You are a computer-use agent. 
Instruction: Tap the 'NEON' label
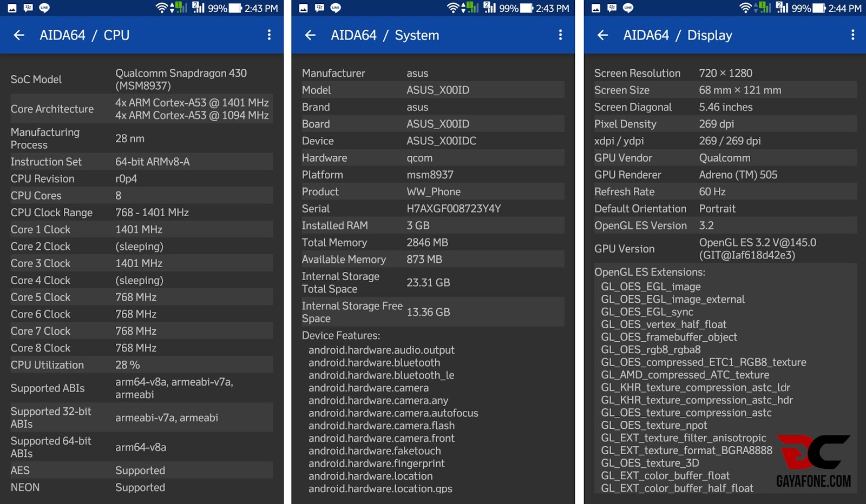(25, 487)
